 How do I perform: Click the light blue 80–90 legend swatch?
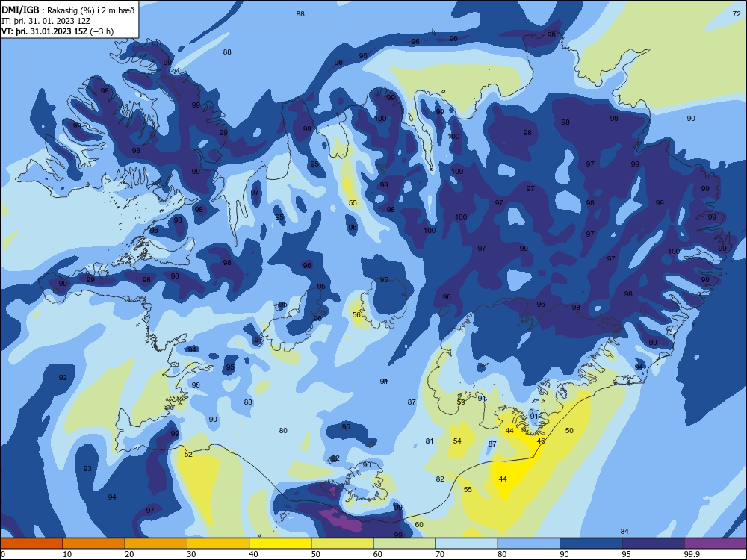click(529, 544)
